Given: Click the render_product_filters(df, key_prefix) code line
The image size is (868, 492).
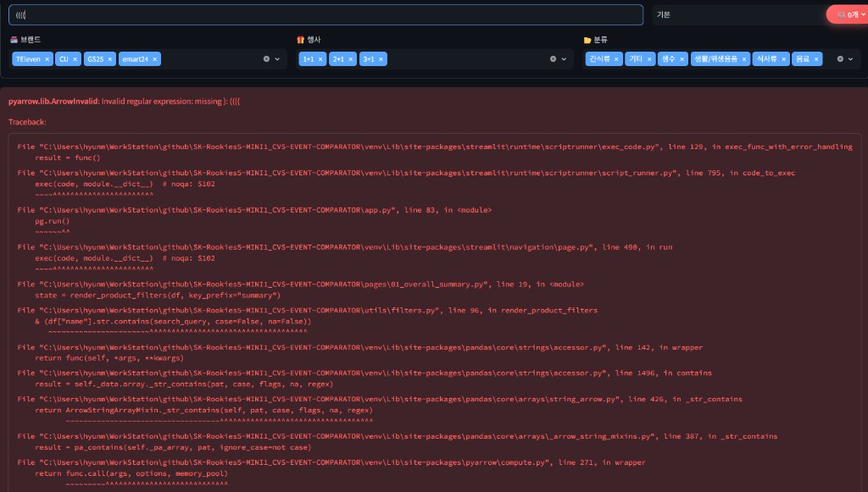Looking at the screenshot, I should click(x=158, y=296).
